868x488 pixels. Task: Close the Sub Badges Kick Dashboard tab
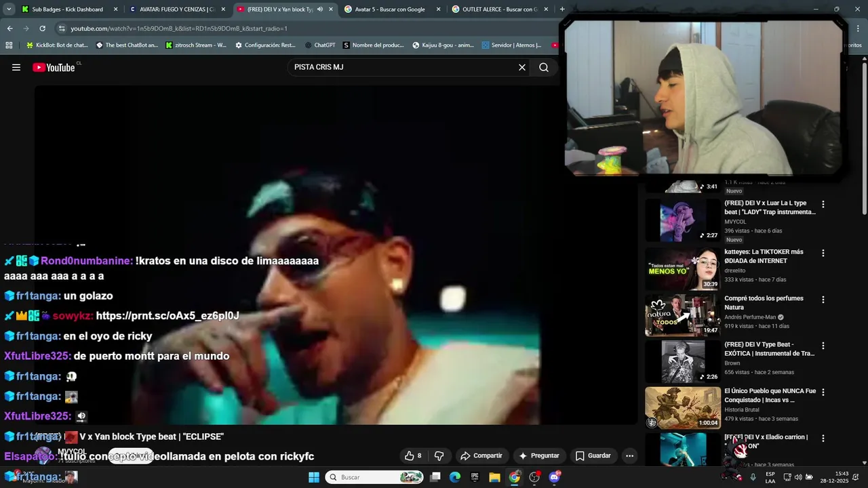115,9
